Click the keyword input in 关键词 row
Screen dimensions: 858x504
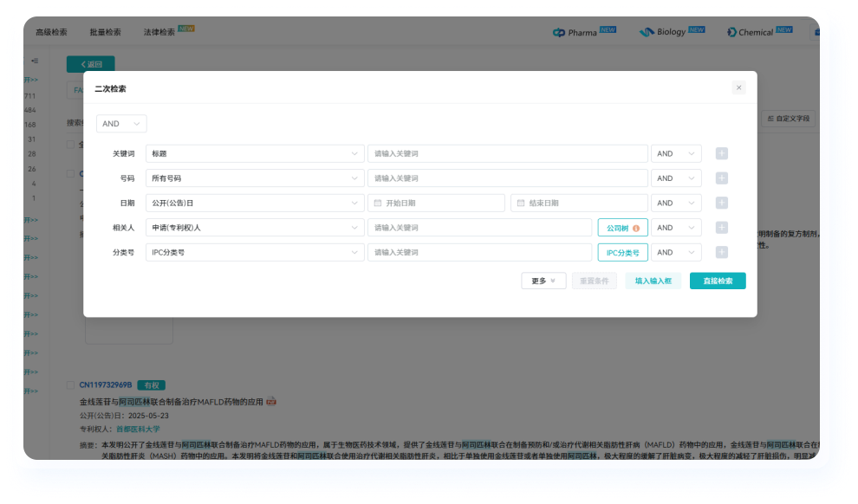point(507,153)
